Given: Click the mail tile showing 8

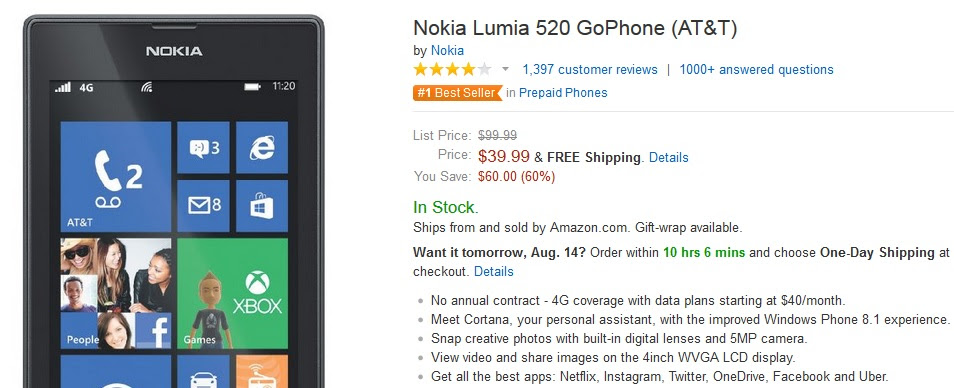Looking at the screenshot, I should coord(203,206).
